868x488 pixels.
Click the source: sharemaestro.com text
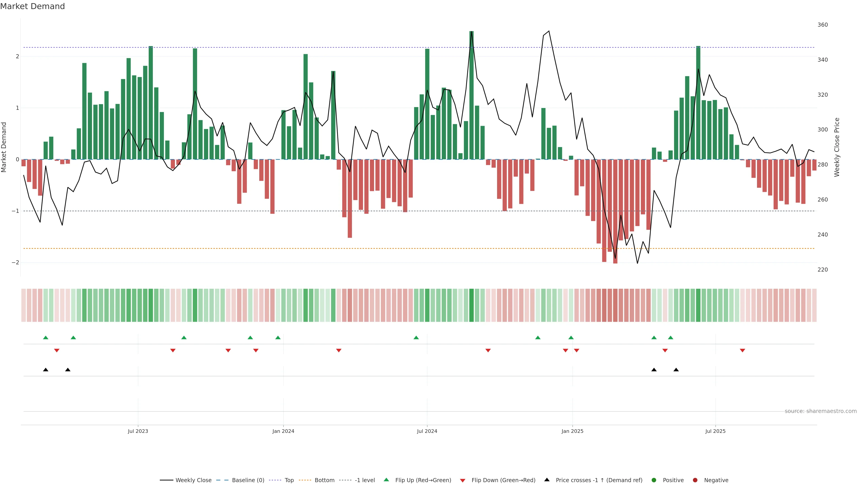pyautogui.click(x=821, y=411)
